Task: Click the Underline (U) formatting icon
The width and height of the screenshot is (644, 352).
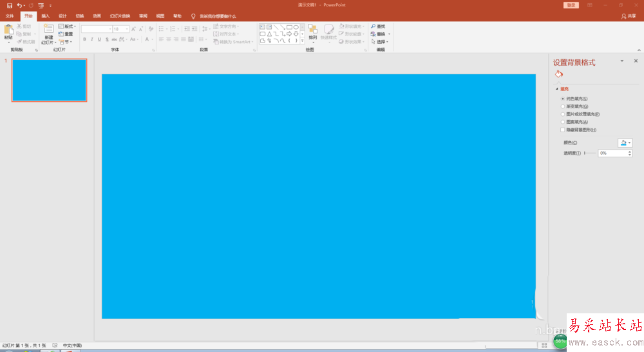Action: (x=99, y=39)
